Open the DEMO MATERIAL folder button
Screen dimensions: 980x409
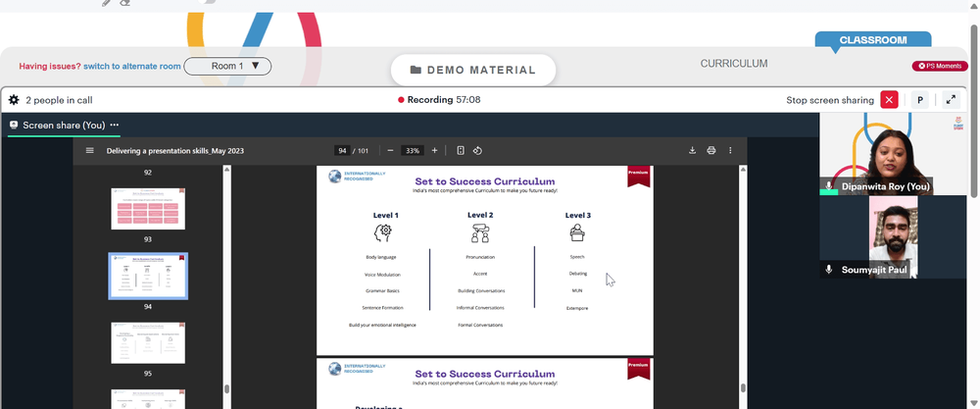pos(473,70)
